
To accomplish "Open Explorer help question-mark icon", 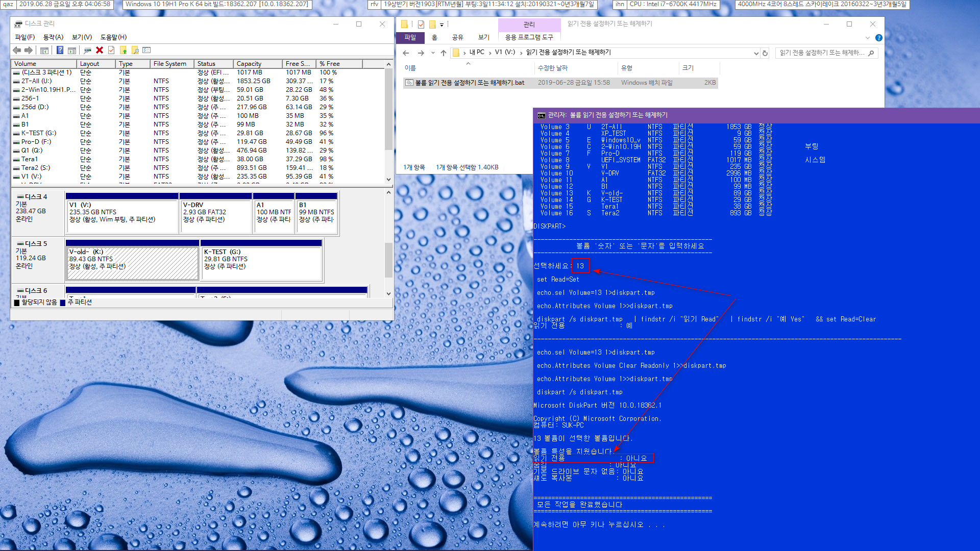I will [x=878, y=38].
